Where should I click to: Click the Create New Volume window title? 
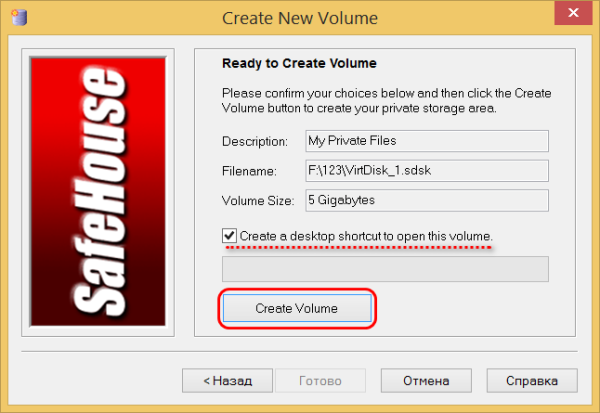click(300, 18)
